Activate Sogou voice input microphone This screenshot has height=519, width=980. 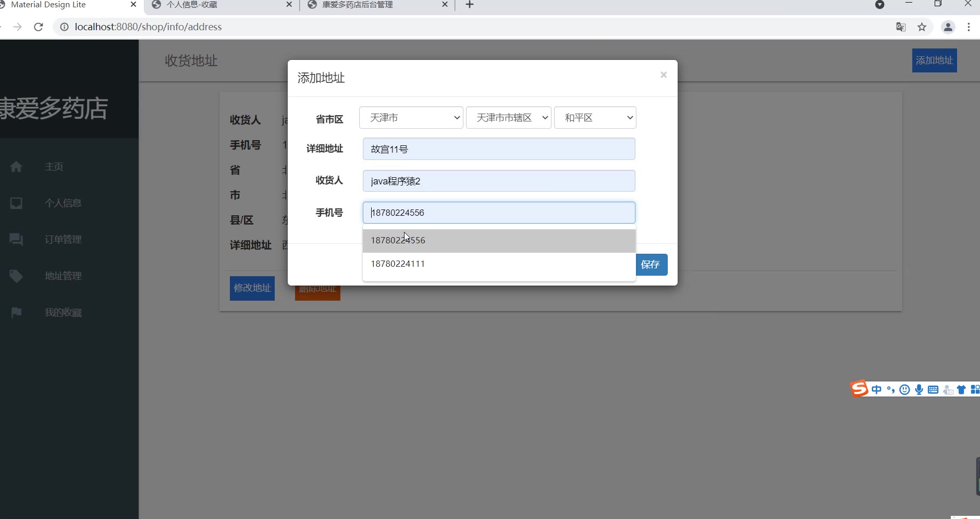coord(919,390)
